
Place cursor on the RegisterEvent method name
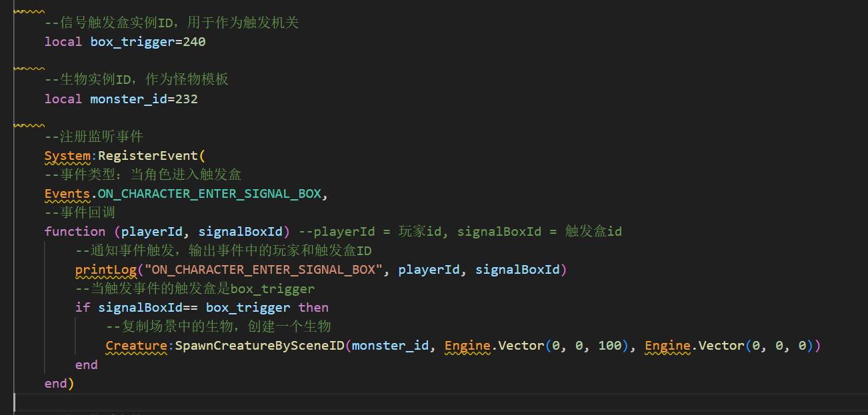pyautogui.click(x=148, y=156)
